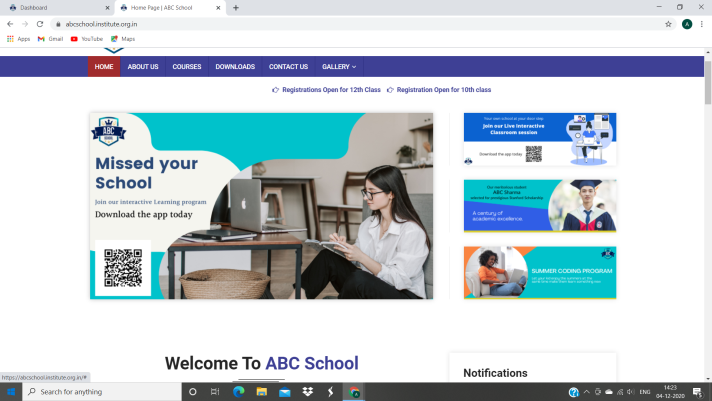
Task: Open Mail app from taskbar
Action: tap(285, 391)
